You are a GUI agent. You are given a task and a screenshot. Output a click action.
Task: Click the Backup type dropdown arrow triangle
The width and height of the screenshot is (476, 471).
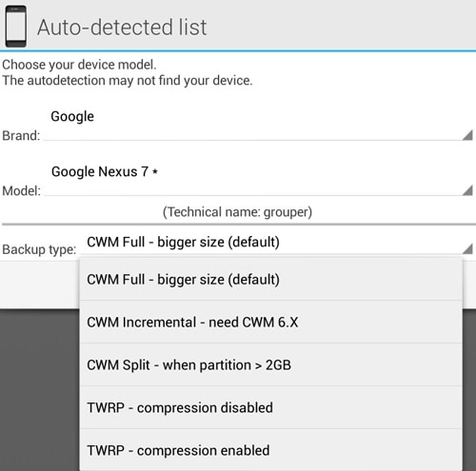[467, 248]
